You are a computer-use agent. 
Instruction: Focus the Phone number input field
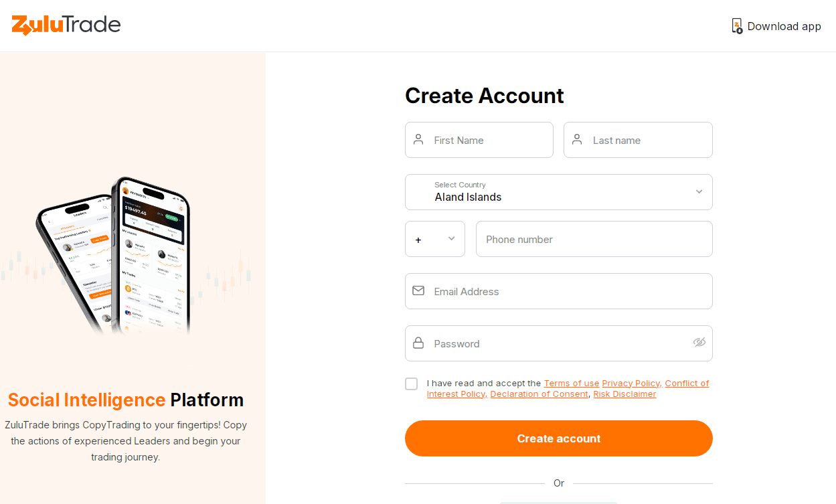click(594, 239)
